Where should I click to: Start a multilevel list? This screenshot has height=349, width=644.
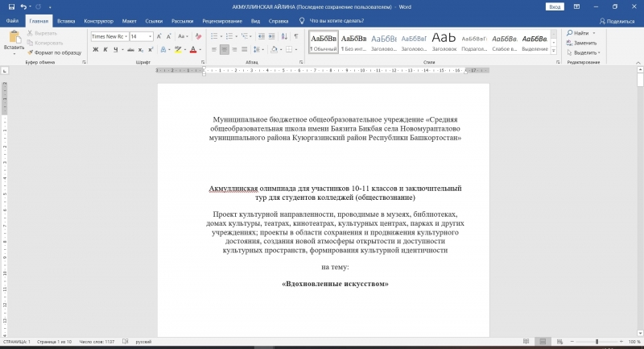[x=245, y=36]
